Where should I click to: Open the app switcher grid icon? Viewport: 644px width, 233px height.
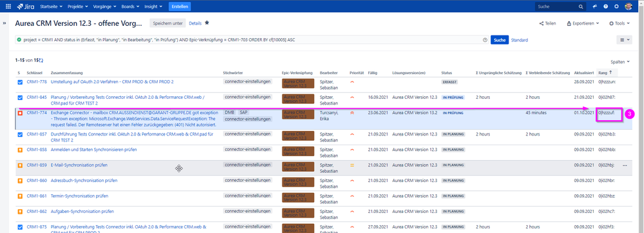[8, 6]
